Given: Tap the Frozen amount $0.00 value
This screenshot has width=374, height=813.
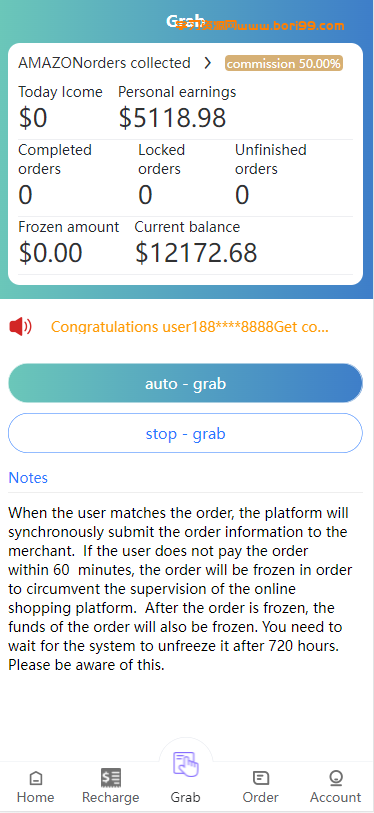Looking at the screenshot, I should pyautogui.click(x=51, y=253).
